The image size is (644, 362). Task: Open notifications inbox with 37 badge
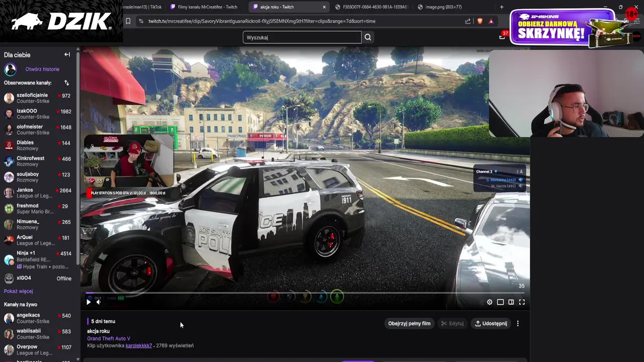502,36
